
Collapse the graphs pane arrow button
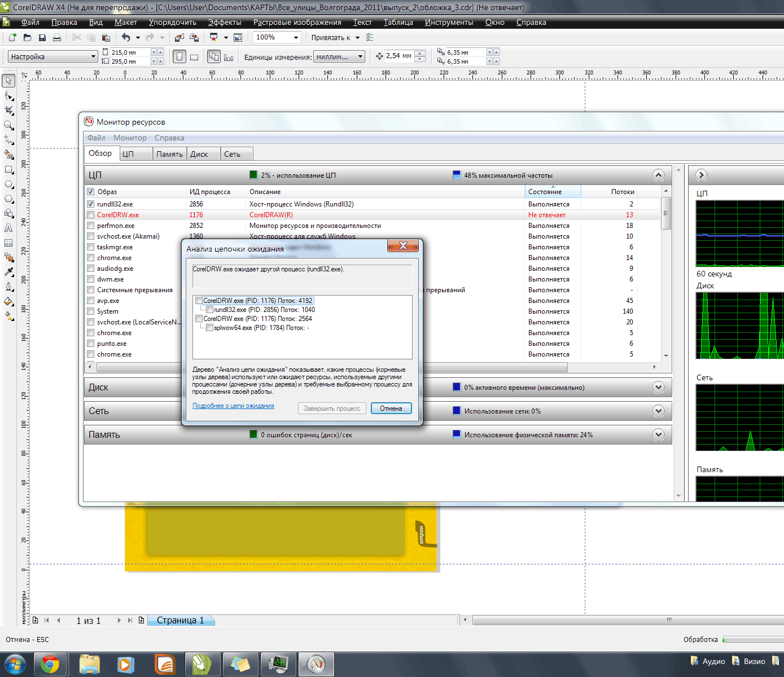pyautogui.click(x=702, y=175)
